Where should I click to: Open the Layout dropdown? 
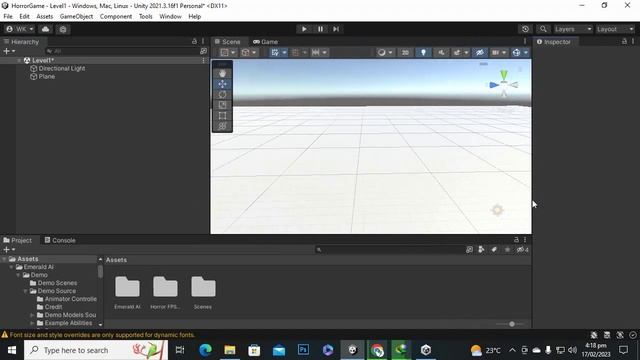tap(616, 29)
